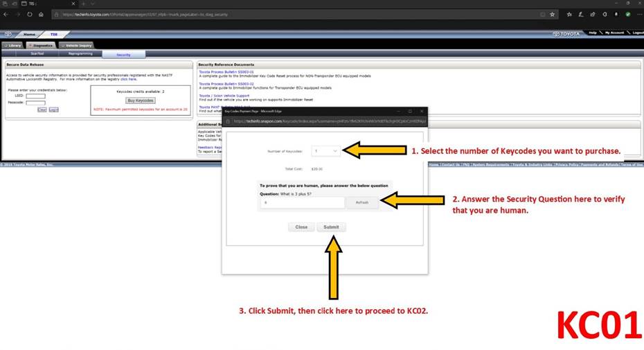Click the TOYOTA logo in header
644x350 pixels.
(x=566, y=34)
